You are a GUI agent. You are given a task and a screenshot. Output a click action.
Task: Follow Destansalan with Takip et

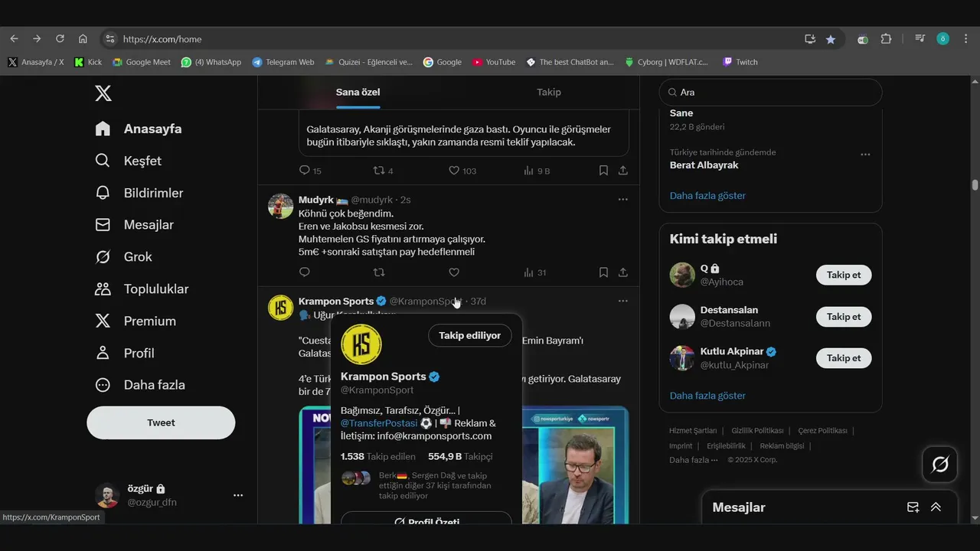(844, 316)
